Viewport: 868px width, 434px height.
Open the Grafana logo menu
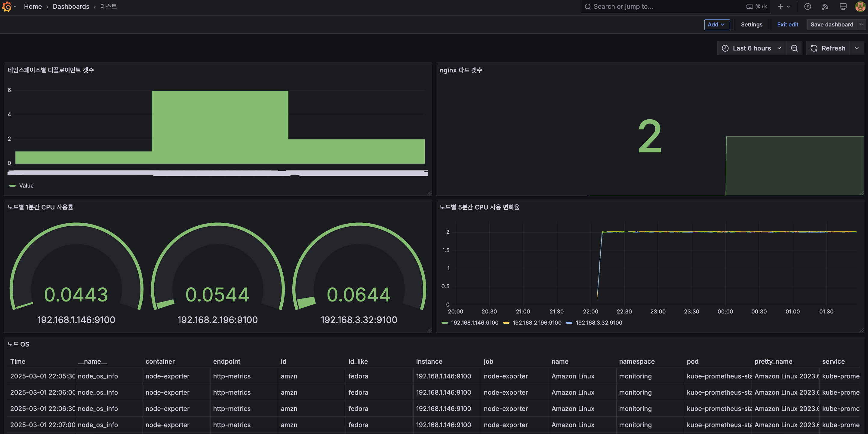tap(7, 6)
